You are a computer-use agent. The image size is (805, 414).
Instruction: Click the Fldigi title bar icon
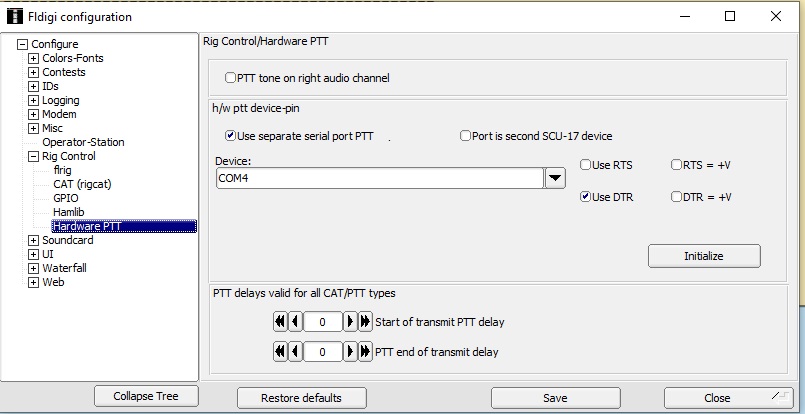(x=13, y=16)
